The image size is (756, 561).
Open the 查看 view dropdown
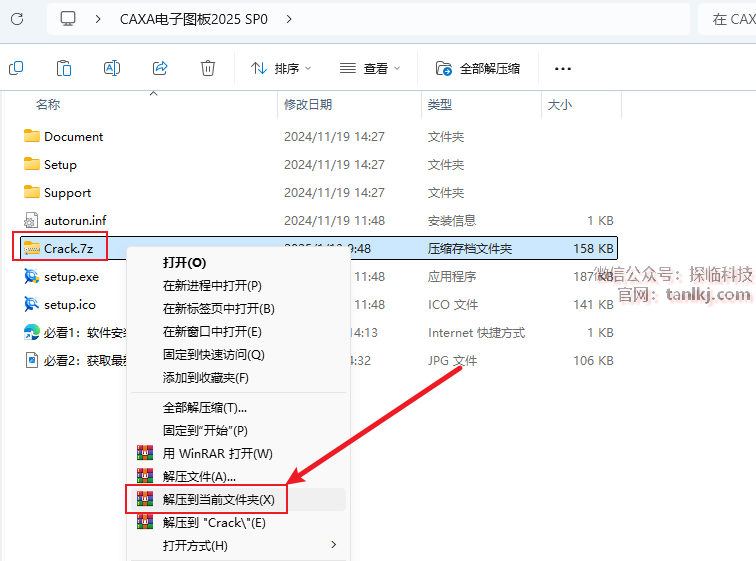coord(370,68)
